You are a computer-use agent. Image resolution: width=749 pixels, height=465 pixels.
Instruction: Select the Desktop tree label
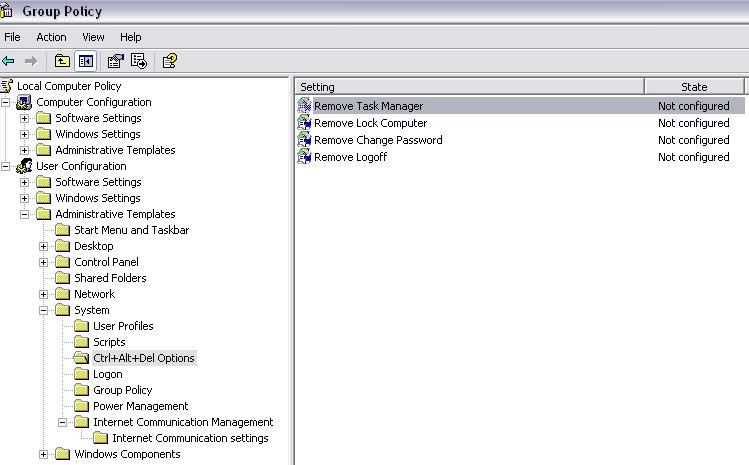coord(94,246)
